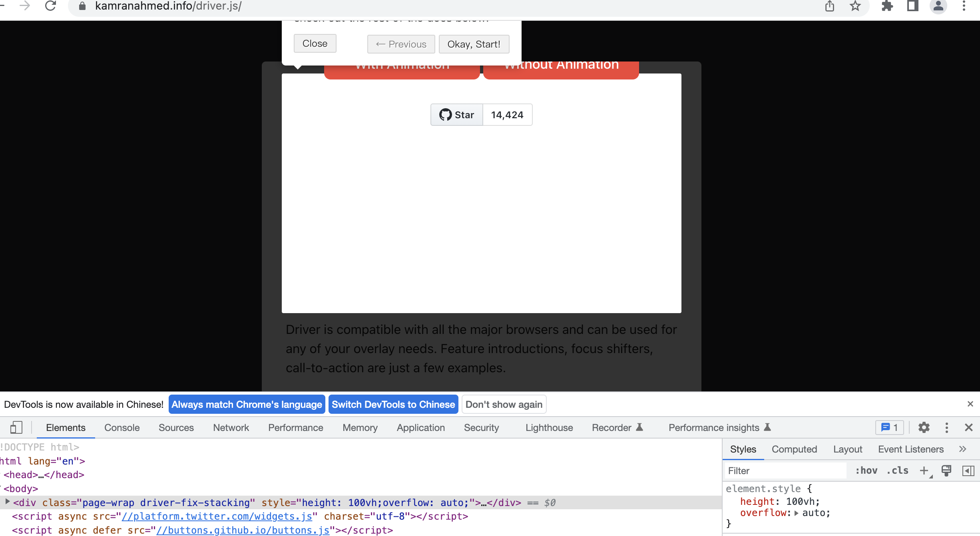The height and width of the screenshot is (536, 980).
Task: Click the paintbrush rendering emulation icon
Action: click(x=946, y=470)
